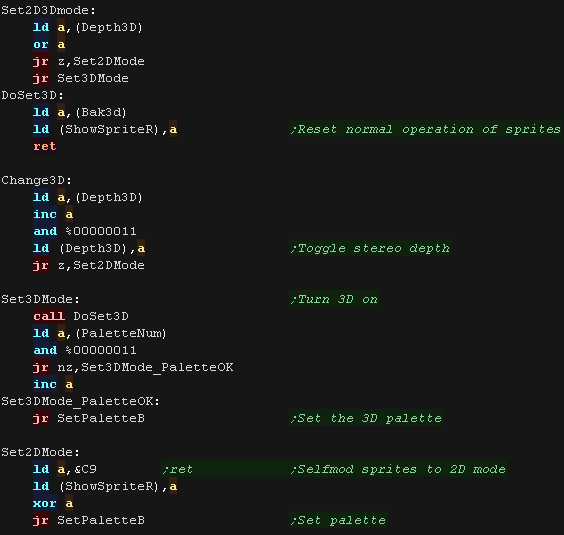Click the ld a,&C9 instruction
564x535 pixels.
coord(65,469)
